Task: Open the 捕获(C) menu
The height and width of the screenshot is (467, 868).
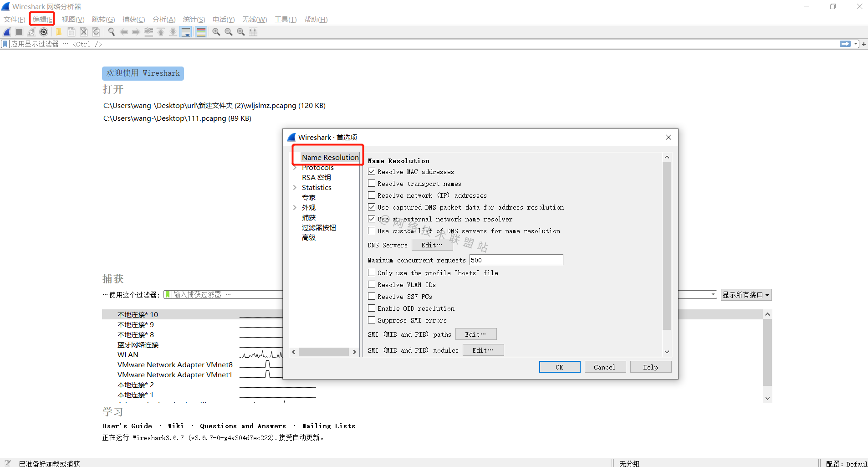Action: (133, 19)
